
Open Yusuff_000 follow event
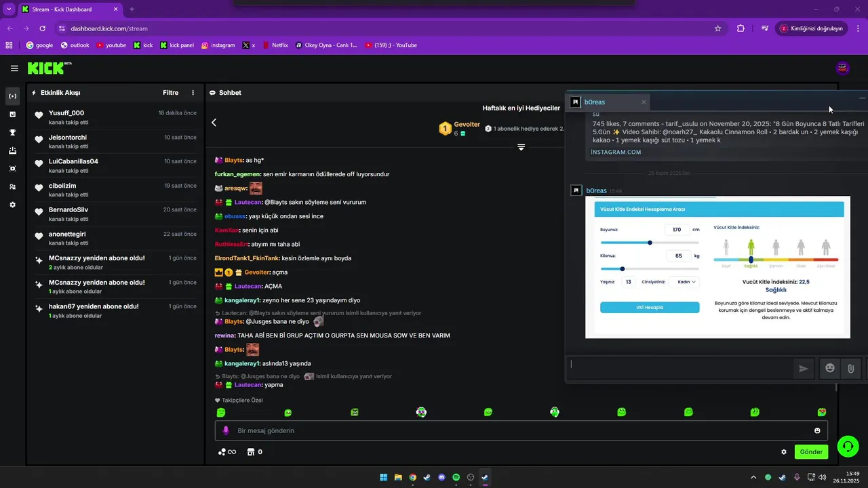coord(115,117)
